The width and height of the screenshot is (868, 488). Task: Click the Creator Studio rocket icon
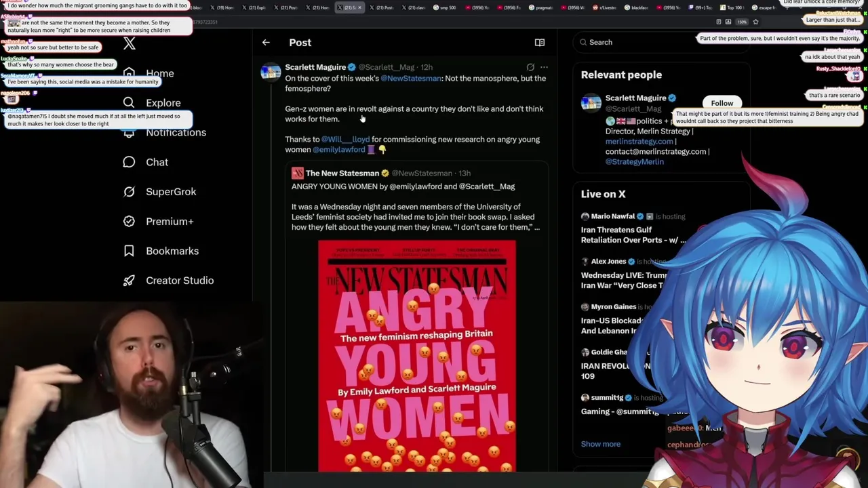(x=129, y=281)
